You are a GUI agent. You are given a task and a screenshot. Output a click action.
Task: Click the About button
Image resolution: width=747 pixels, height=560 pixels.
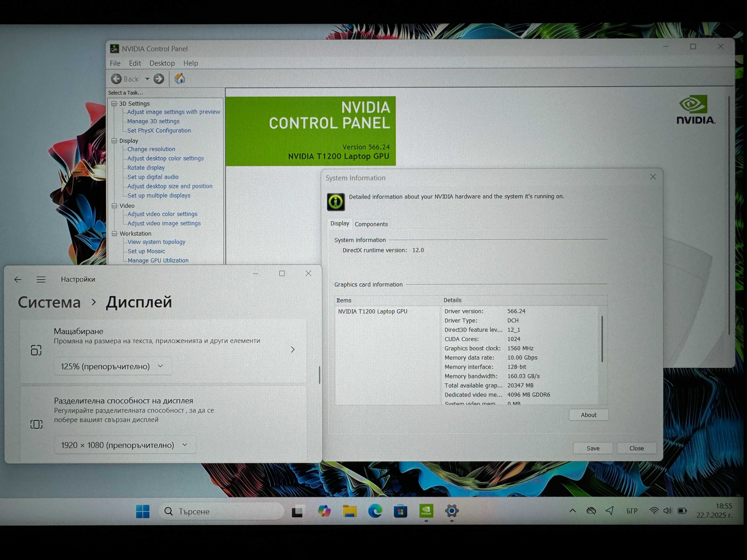589,415
